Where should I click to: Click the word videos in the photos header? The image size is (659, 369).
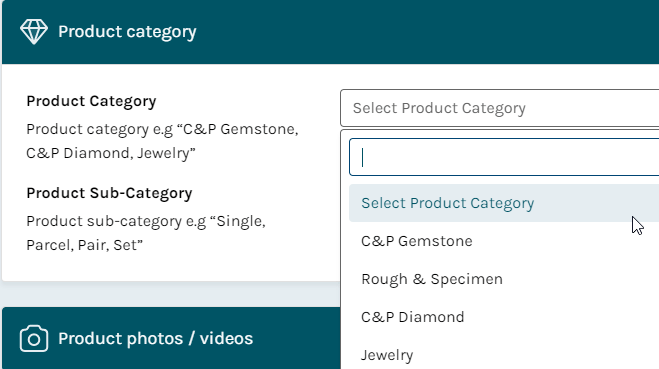point(226,338)
